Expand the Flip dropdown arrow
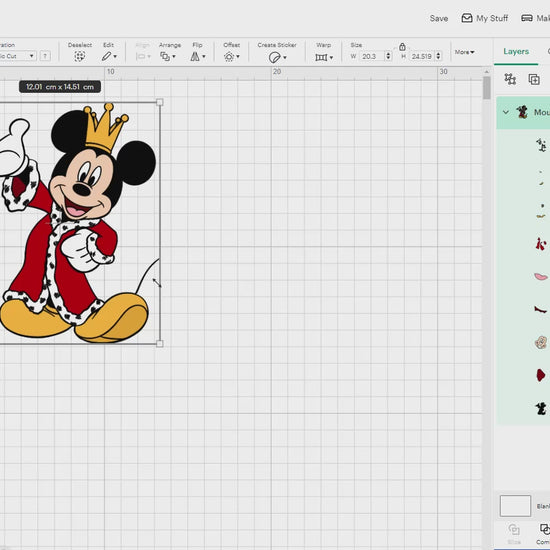Viewport: 550px width, 550px height. click(204, 56)
